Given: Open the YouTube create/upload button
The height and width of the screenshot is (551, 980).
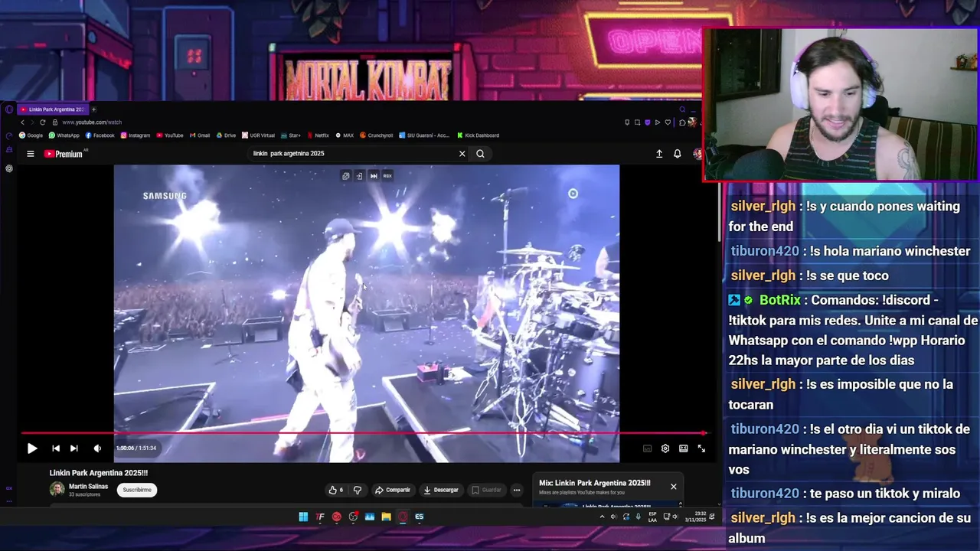Looking at the screenshot, I should (x=659, y=154).
